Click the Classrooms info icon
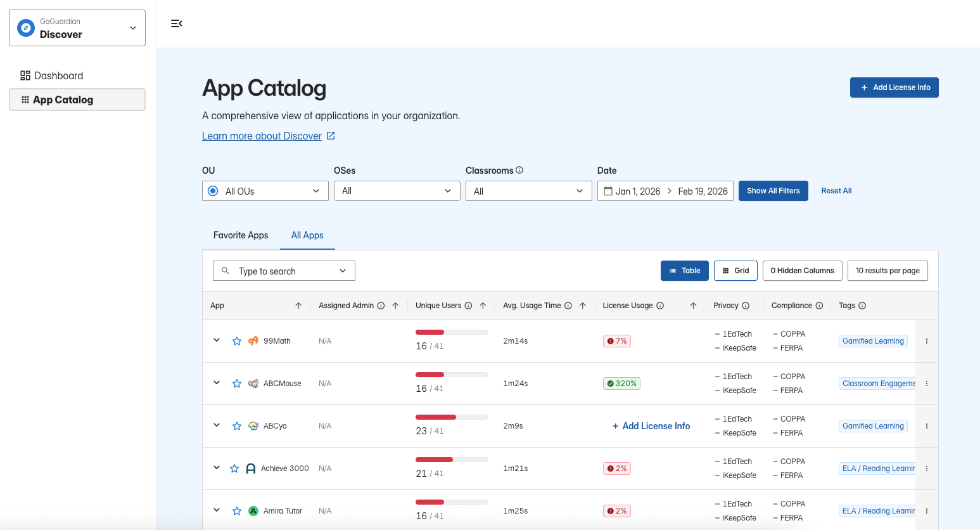This screenshot has width=980, height=530. click(519, 170)
